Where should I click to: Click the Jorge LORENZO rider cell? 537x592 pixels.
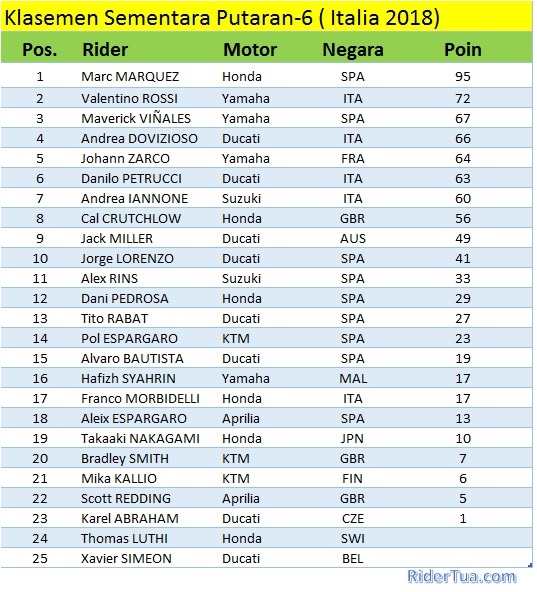point(127,259)
